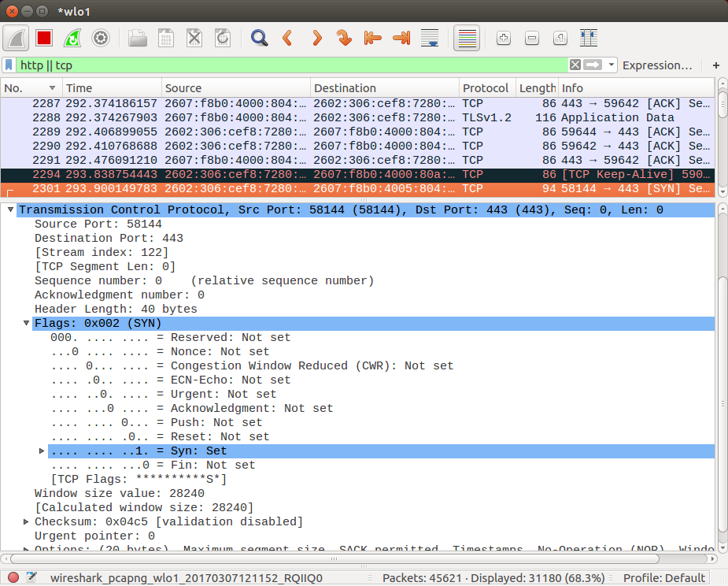Image resolution: width=728 pixels, height=586 pixels.
Task: Jump to the first packet icon
Action: (x=373, y=38)
